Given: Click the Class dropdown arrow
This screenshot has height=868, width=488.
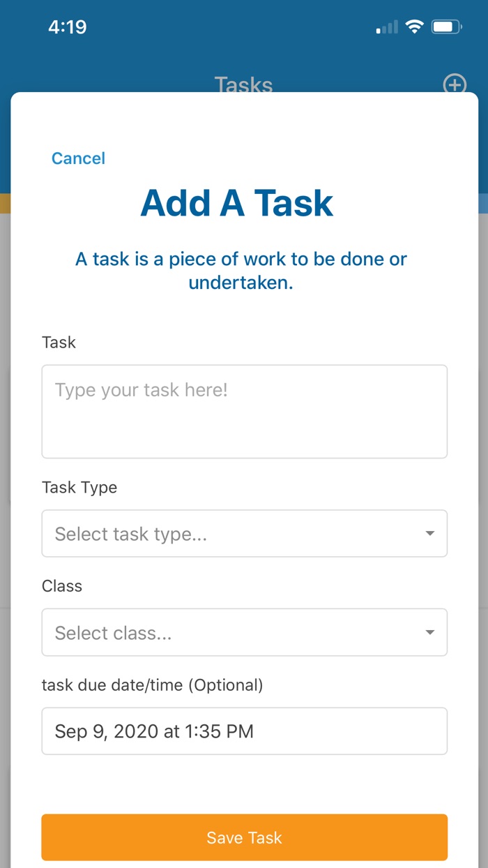Looking at the screenshot, I should [x=429, y=633].
